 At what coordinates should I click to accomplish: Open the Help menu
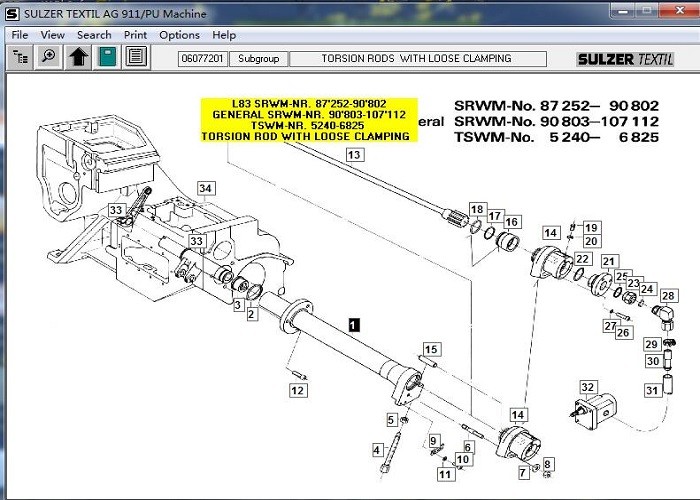(224, 35)
